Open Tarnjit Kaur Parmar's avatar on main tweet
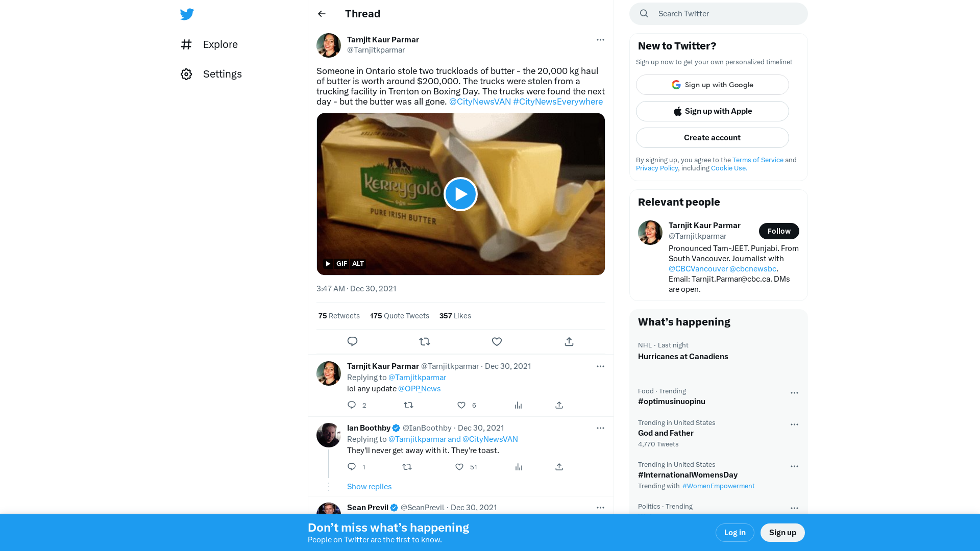 coord(329,45)
